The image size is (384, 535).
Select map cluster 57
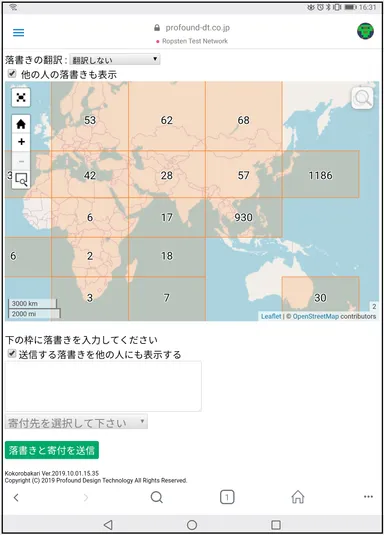click(244, 175)
